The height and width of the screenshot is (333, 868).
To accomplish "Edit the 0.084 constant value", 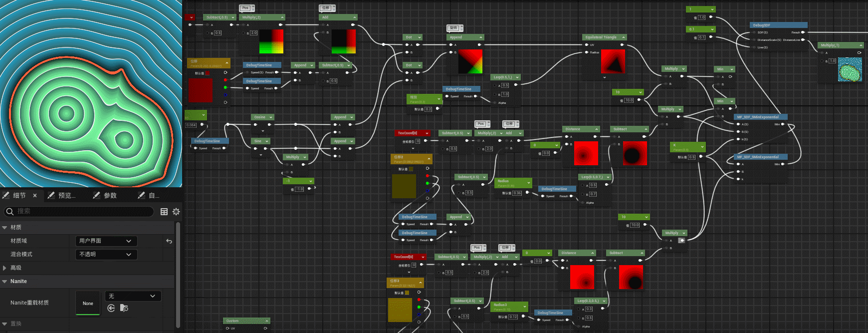I will [191, 125].
